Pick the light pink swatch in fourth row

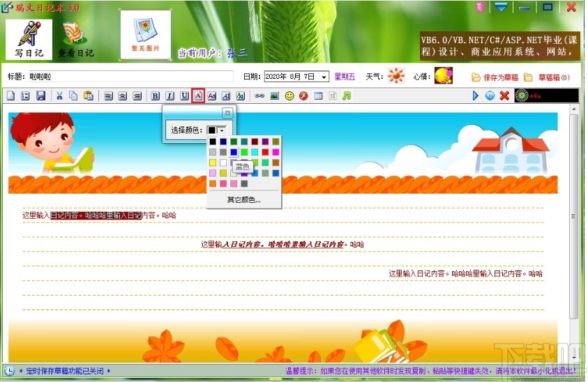[213, 173]
